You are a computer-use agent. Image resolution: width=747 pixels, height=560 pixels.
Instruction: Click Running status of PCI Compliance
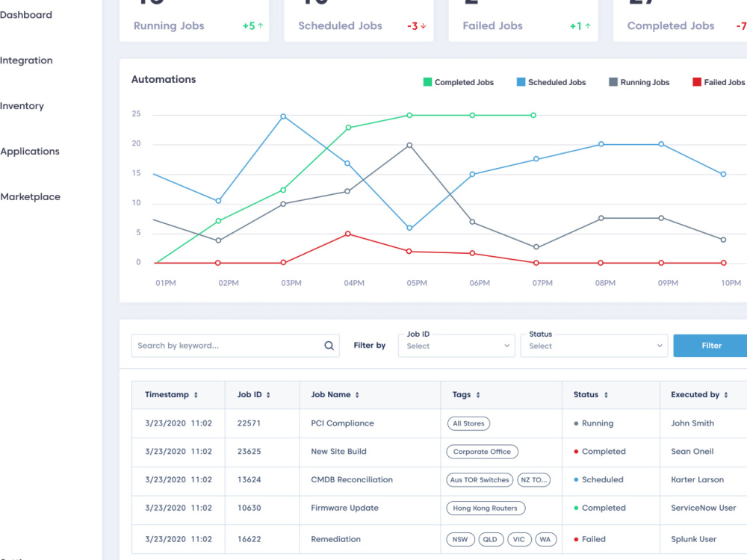click(x=594, y=423)
